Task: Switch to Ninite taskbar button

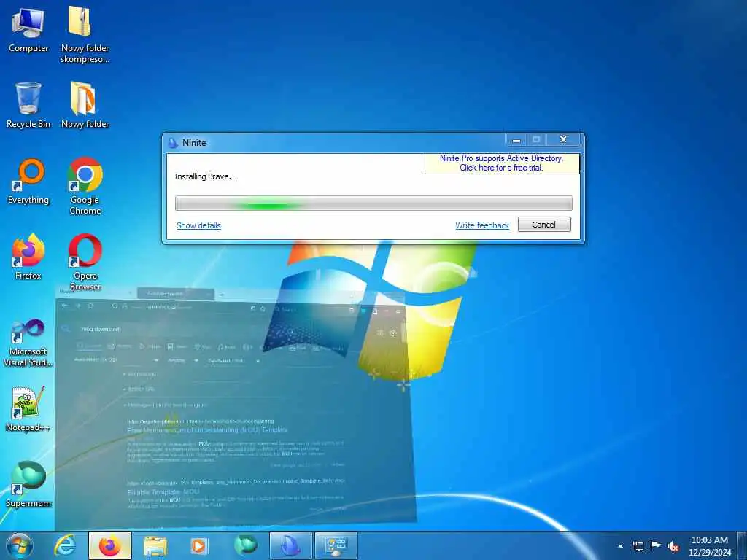Action: (290, 545)
